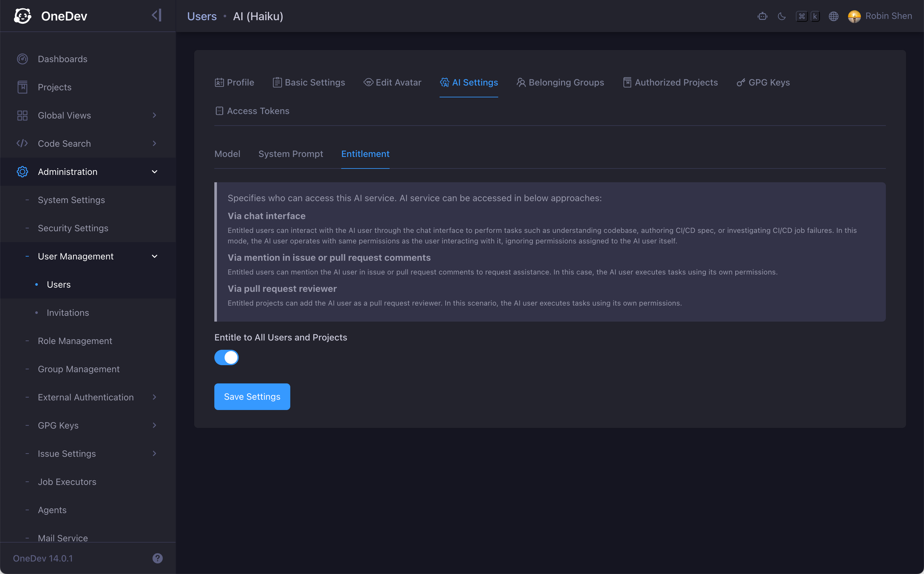
Task: Open the language selector globe icon
Action: [x=834, y=16]
